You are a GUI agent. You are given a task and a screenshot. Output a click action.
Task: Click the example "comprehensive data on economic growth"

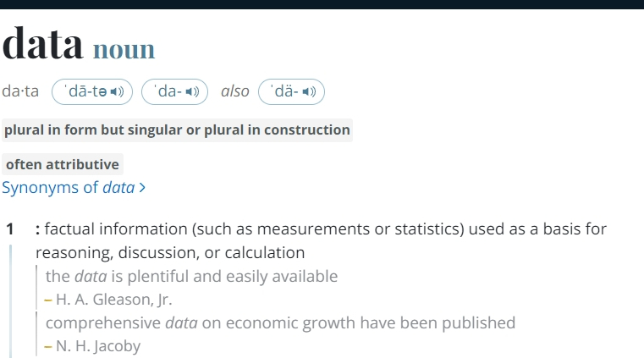point(280,323)
